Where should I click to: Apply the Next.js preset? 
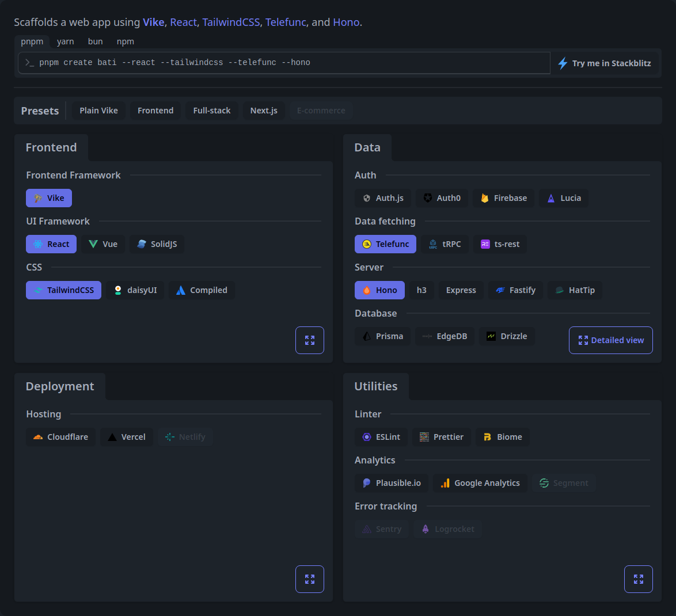tap(264, 111)
